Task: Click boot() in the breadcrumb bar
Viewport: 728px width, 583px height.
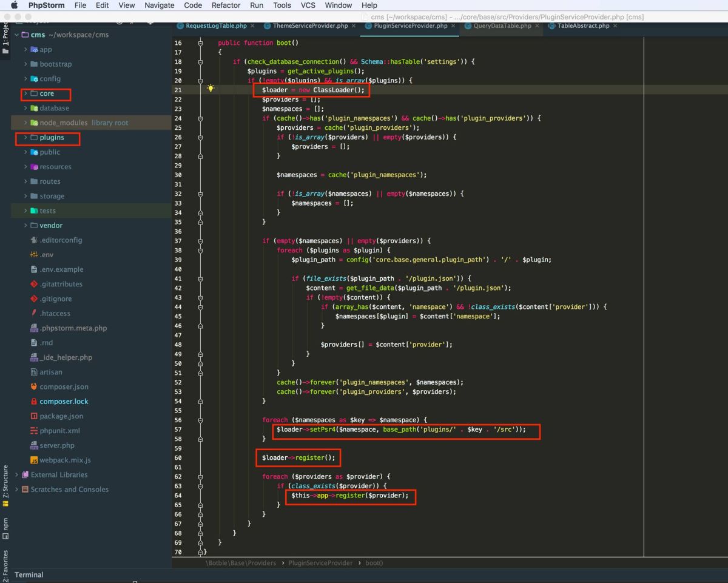Action: coord(374,563)
